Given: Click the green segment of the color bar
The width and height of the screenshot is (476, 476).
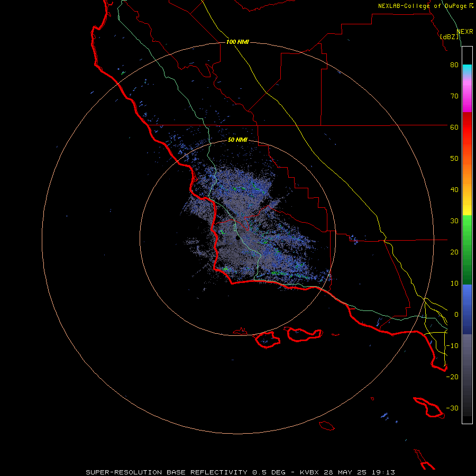Looking at the screenshot, I should click(x=467, y=250).
